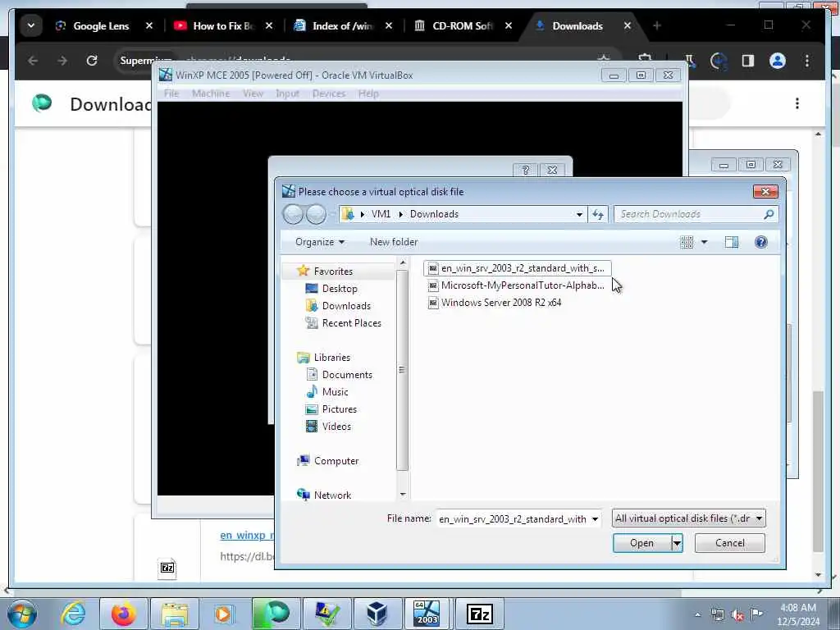
Task: Click the search magnifier icon
Action: click(769, 214)
